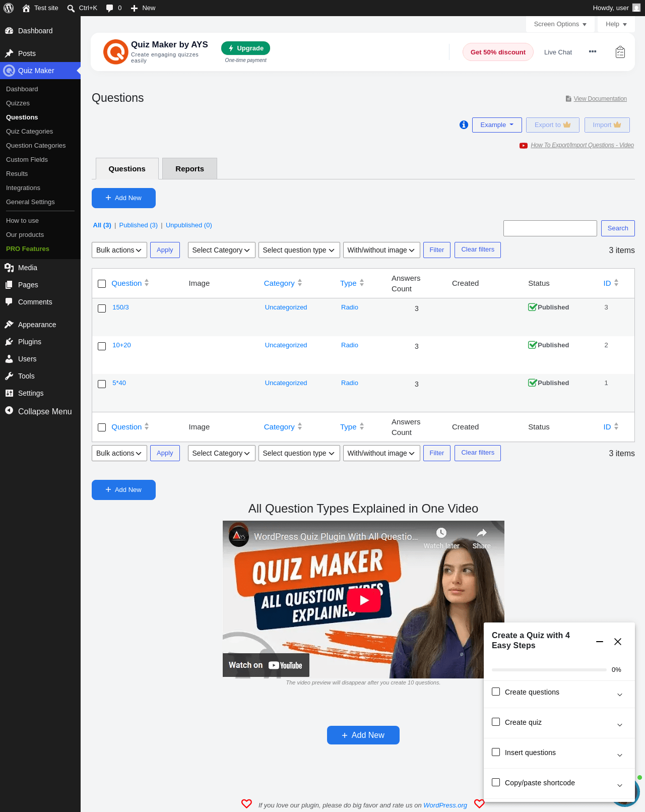
Task: Tick the checkbox for question 10+20
Action: coord(102,346)
